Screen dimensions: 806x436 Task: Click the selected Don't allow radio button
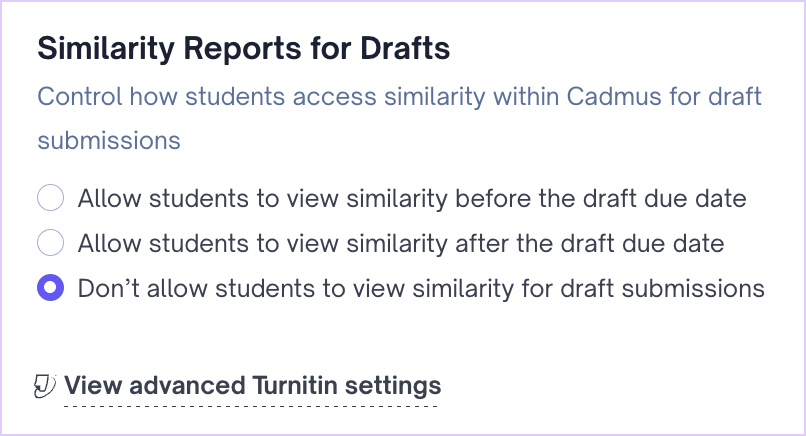click(x=50, y=289)
